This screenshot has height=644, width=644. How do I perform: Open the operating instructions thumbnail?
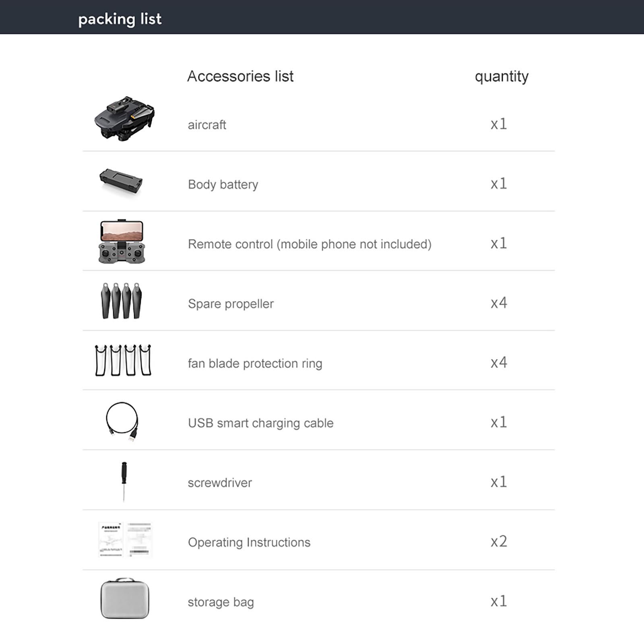click(125, 540)
